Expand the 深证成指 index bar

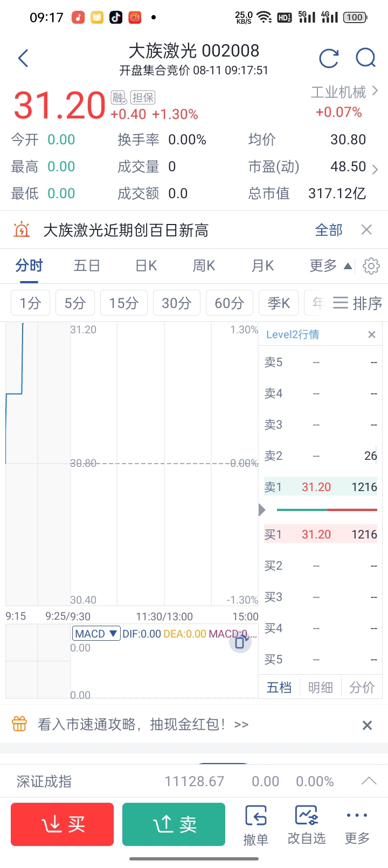tap(369, 781)
